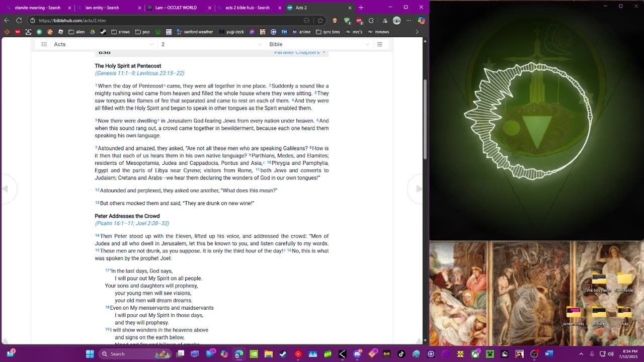Switch to the 'elamite meaning - Search' tab

tap(38, 8)
